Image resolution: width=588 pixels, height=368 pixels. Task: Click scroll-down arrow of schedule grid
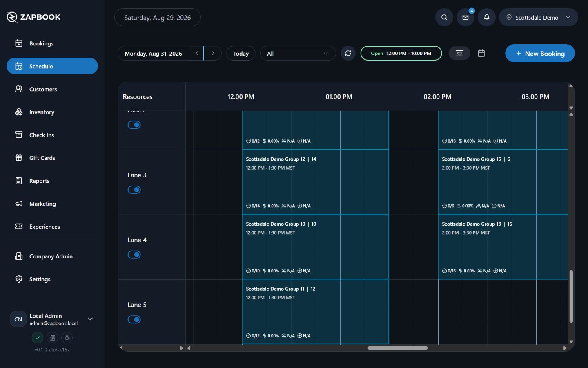(x=571, y=342)
